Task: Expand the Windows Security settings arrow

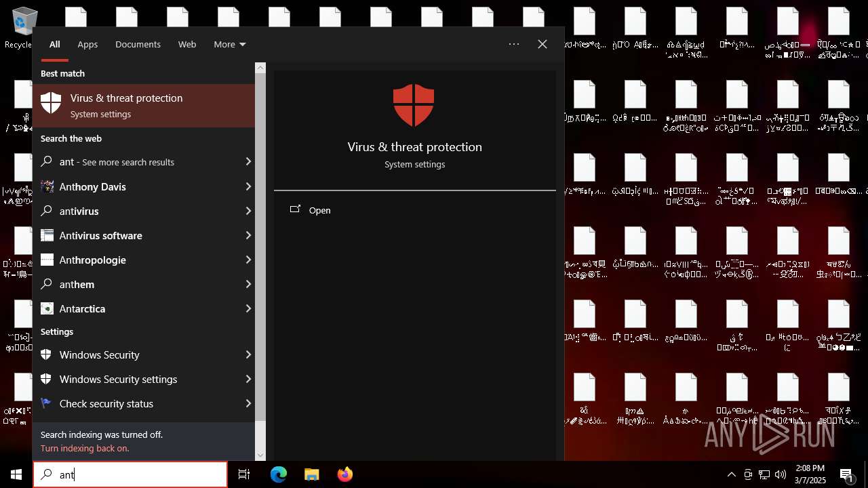Action: [248, 379]
